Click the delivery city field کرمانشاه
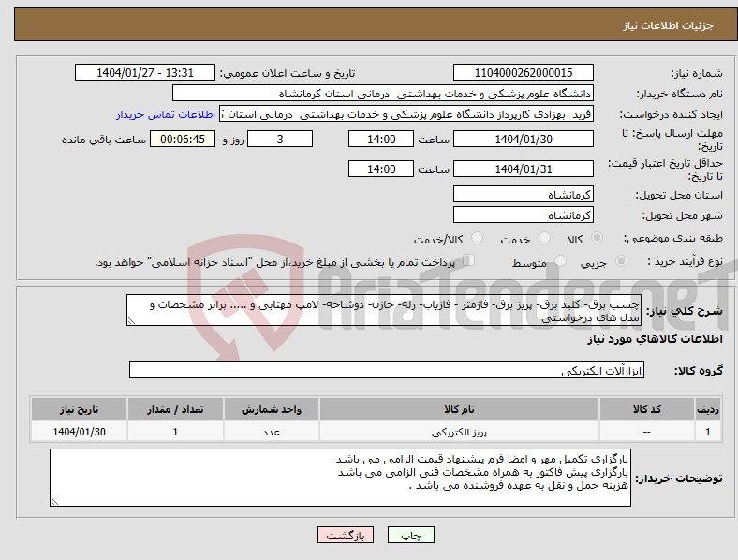 coord(523,215)
